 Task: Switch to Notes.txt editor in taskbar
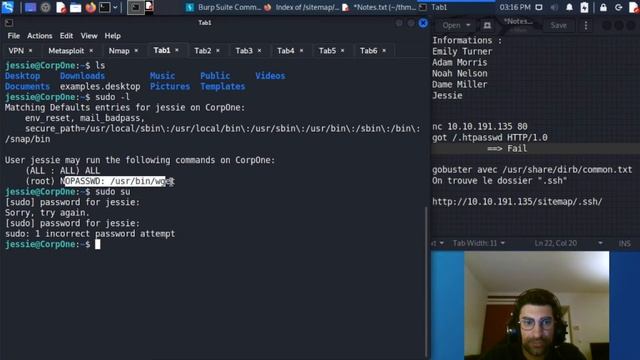(x=379, y=7)
